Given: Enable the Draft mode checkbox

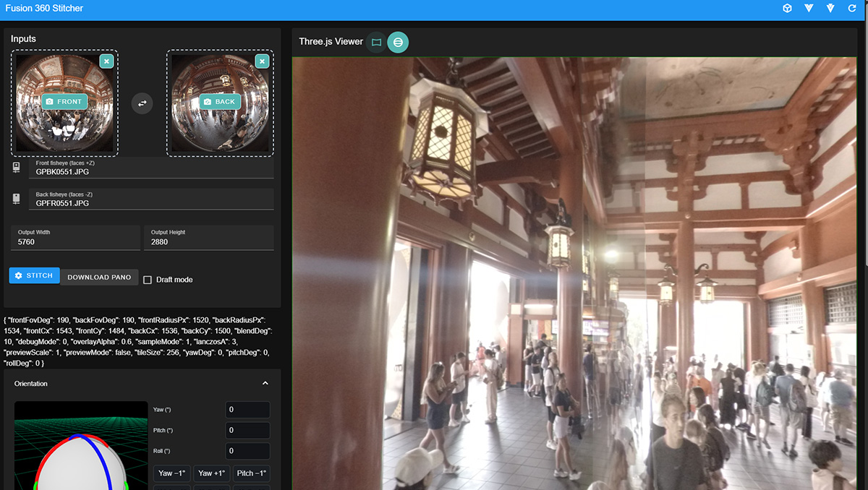Looking at the screenshot, I should click(x=148, y=280).
